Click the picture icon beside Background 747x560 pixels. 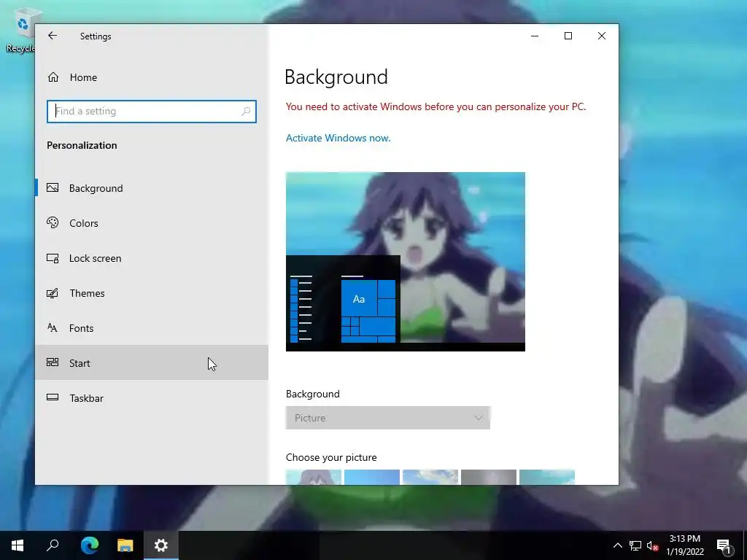pyautogui.click(x=53, y=187)
